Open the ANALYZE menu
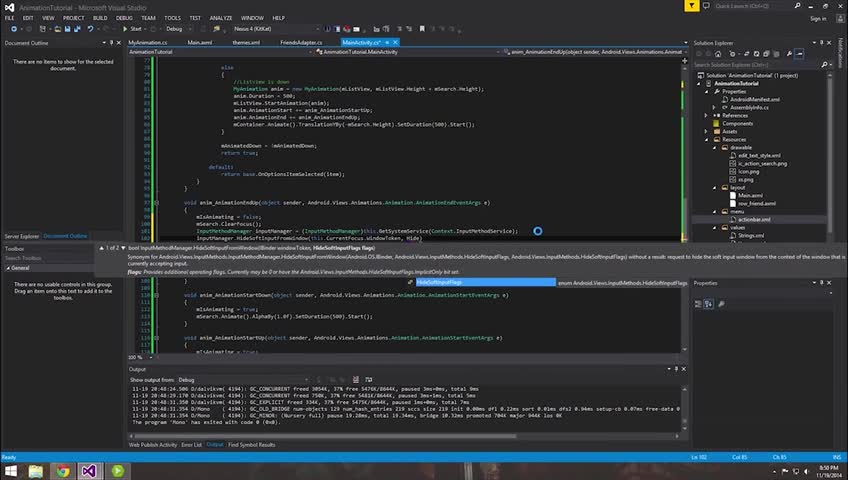Viewport: 848px width, 480px height. click(221, 18)
